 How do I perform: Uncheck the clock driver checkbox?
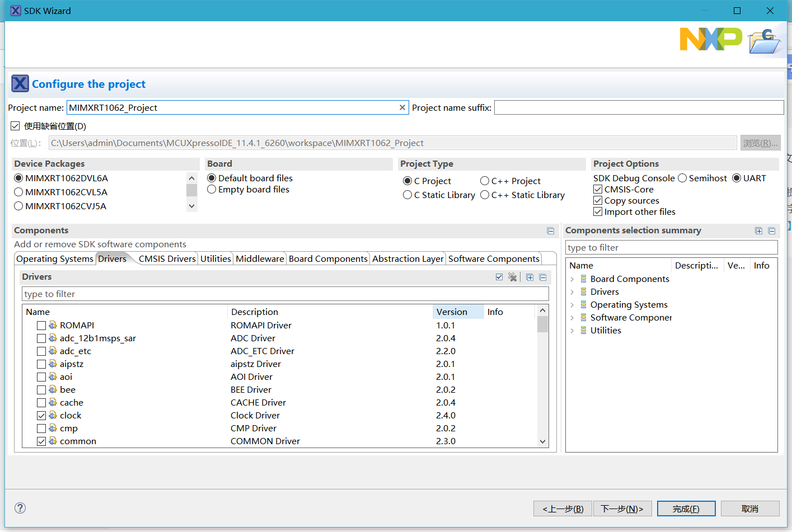[x=41, y=415]
